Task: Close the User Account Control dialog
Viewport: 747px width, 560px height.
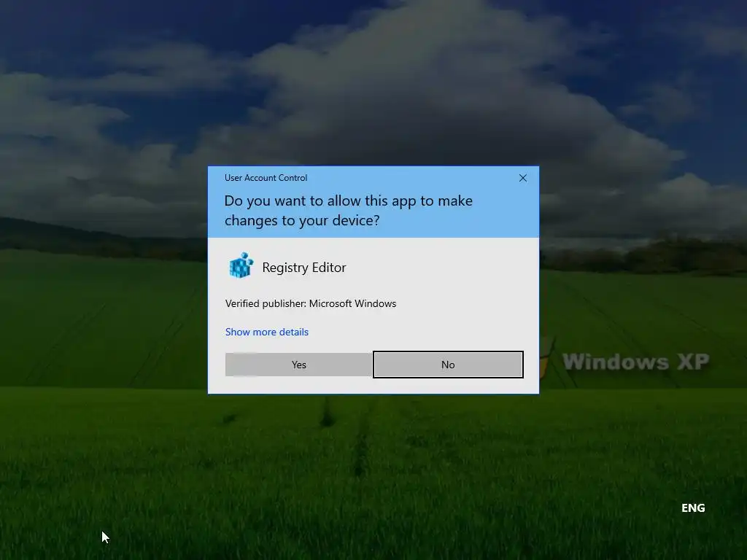Action: pyautogui.click(x=522, y=178)
